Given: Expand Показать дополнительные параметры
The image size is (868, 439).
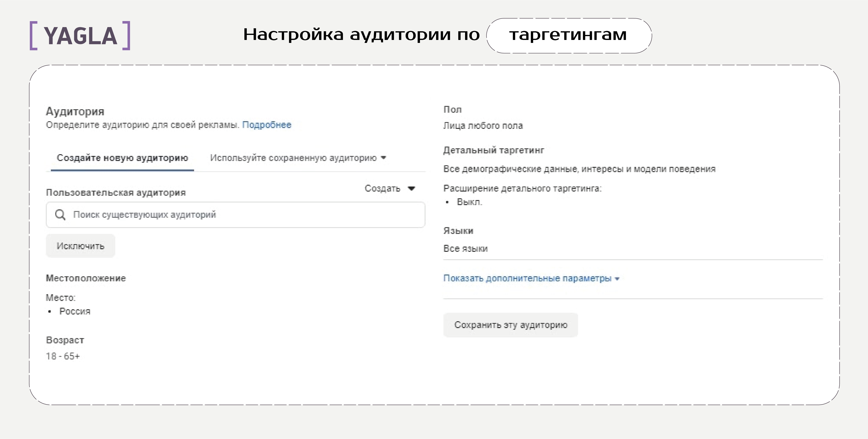Looking at the screenshot, I should tap(531, 278).
